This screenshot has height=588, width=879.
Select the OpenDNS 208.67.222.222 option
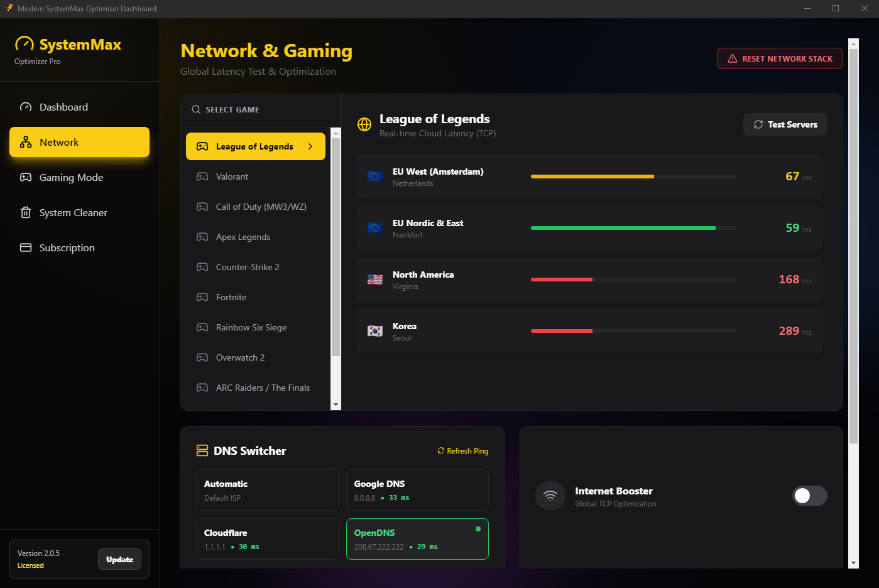tap(417, 539)
